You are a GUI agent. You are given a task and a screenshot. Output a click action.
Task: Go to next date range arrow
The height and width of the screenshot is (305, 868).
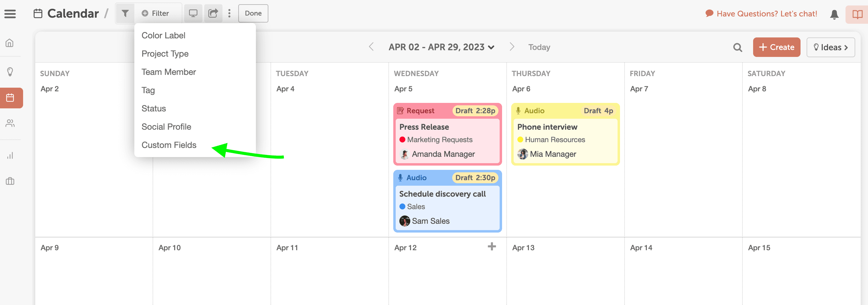point(512,47)
